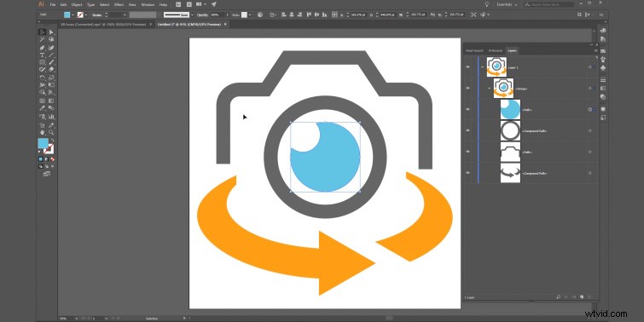Open the fill color dropdown in control bar
Viewport: 644px width, 322px height.
73,14
